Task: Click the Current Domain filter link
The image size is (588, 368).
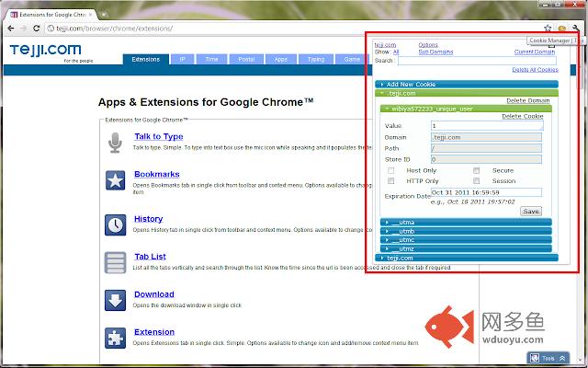Action: 535,52
